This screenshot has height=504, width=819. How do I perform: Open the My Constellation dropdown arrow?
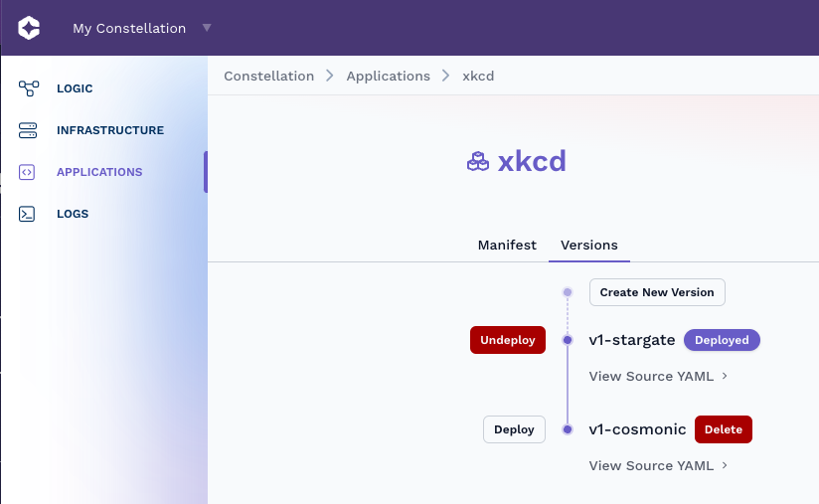(207, 28)
